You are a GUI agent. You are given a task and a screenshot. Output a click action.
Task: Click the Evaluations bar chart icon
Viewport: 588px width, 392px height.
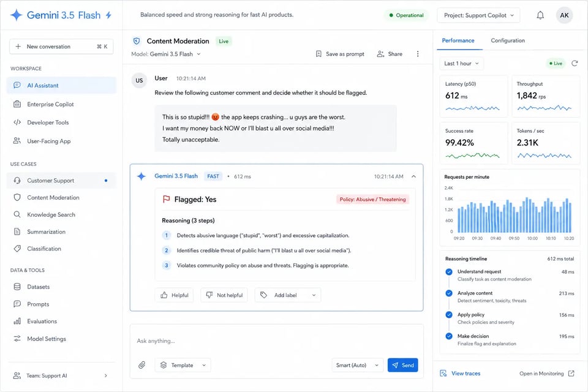tap(17, 321)
